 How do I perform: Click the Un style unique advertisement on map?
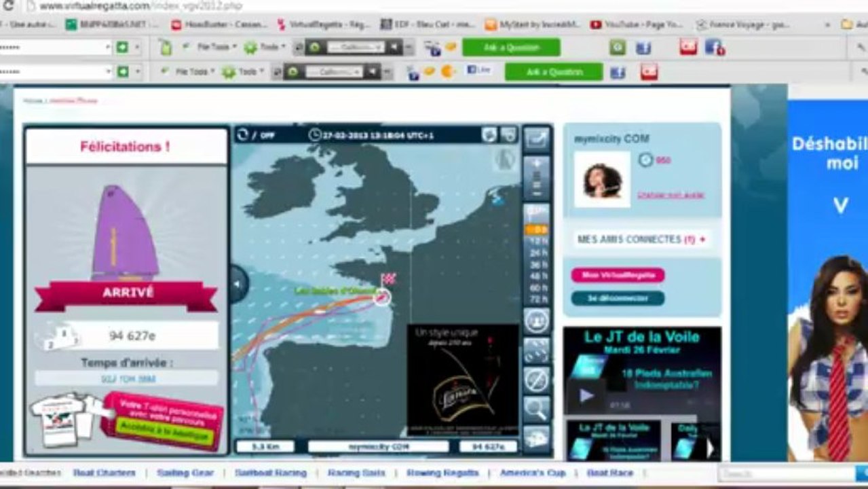(462, 380)
